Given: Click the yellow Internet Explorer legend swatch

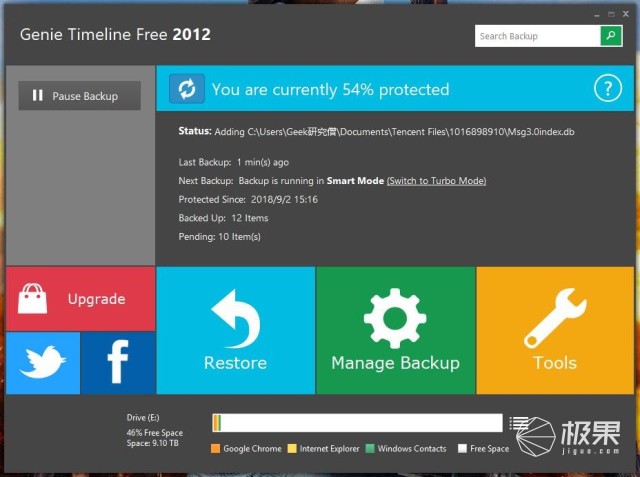Looking at the screenshot, I should (292, 448).
